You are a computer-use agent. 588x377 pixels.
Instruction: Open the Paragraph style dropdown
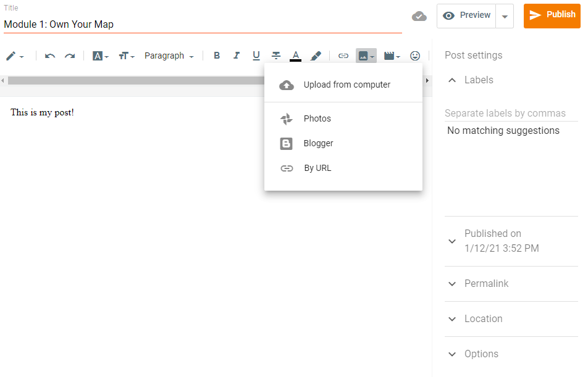tap(169, 56)
